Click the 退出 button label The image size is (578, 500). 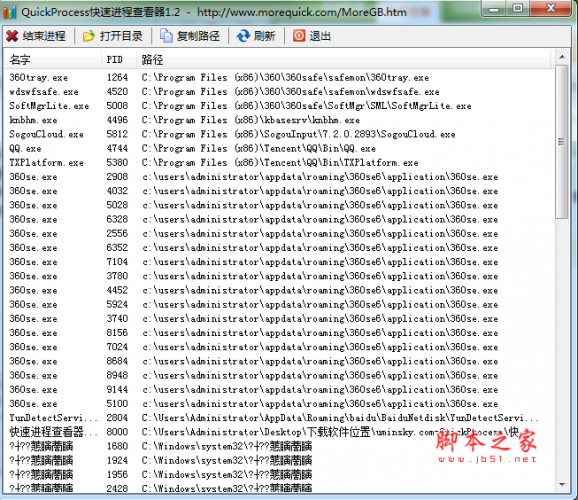click(x=320, y=36)
